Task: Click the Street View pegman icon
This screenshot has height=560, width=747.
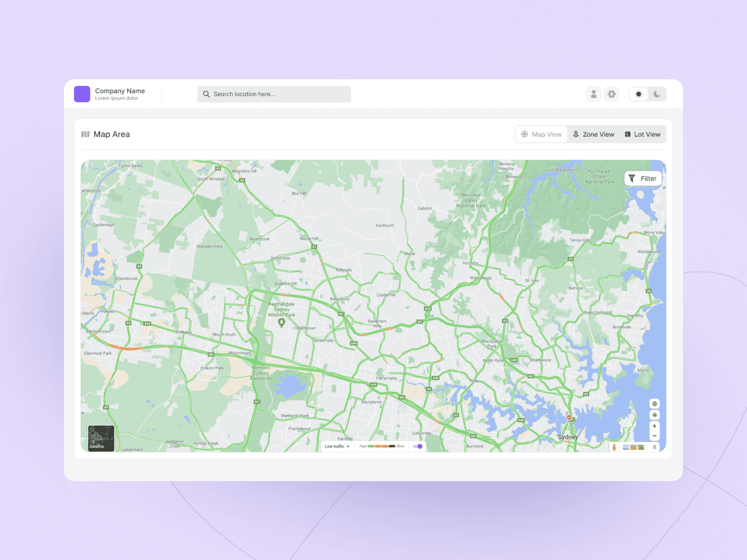Action: pos(614,447)
